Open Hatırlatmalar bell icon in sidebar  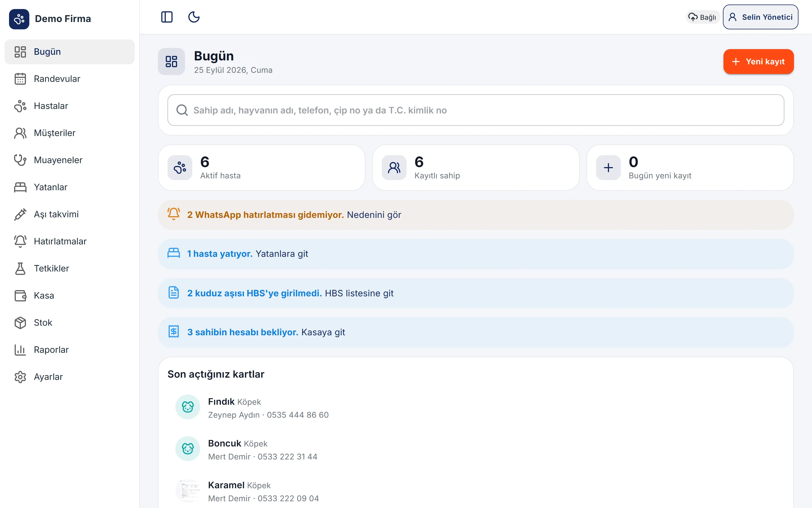pyautogui.click(x=20, y=241)
